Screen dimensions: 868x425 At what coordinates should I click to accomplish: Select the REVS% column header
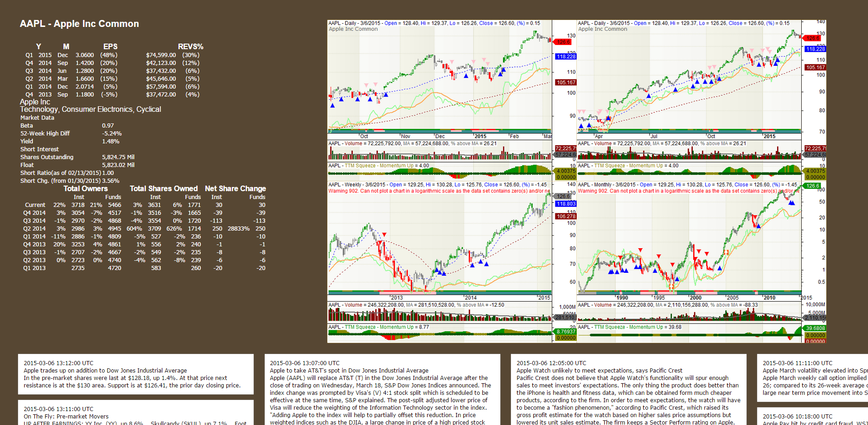(191, 46)
